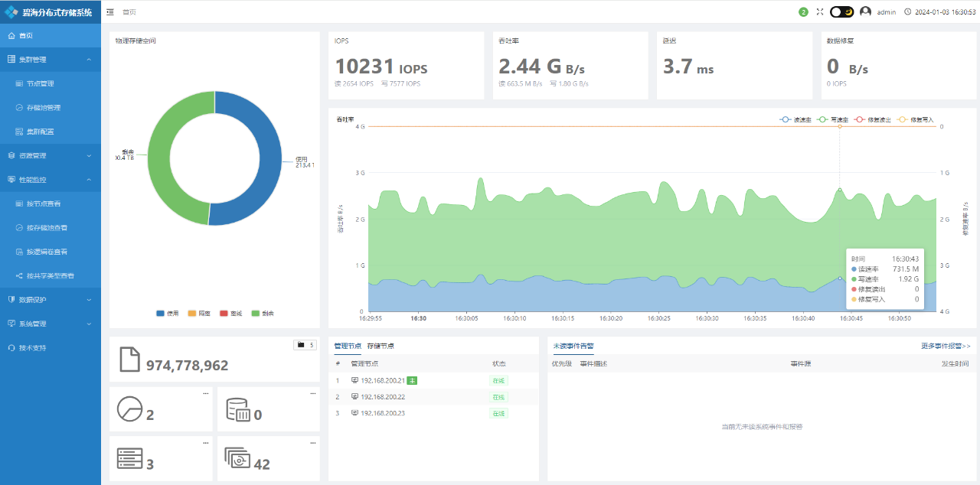Click the disk stack icon beside 42
Viewport: 980px width, 485px height.
pos(237,457)
